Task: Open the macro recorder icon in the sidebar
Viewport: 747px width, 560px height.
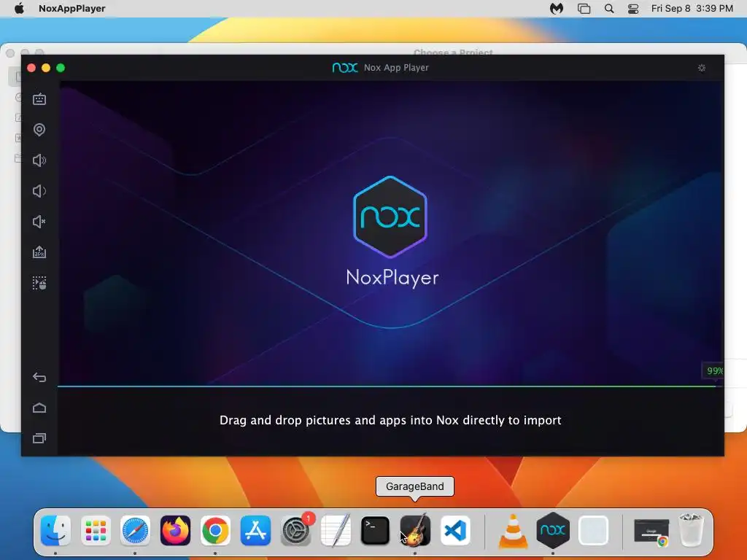Action: pyautogui.click(x=39, y=283)
